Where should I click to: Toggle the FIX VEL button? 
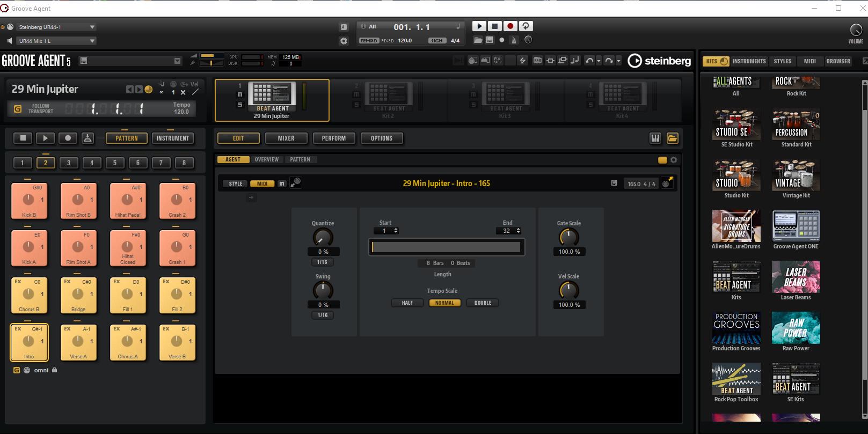pyautogui.click(x=498, y=61)
